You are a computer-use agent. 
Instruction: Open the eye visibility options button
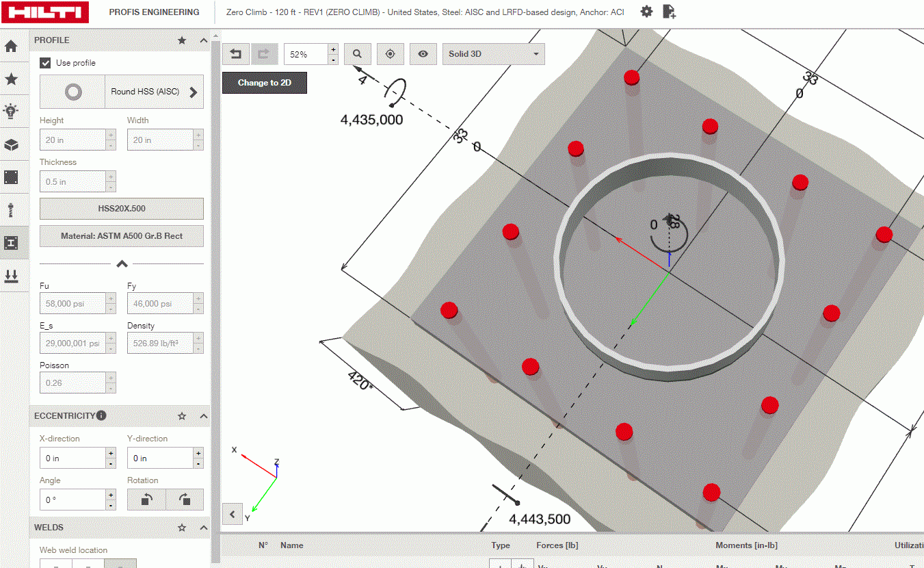[x=423, y=54]
